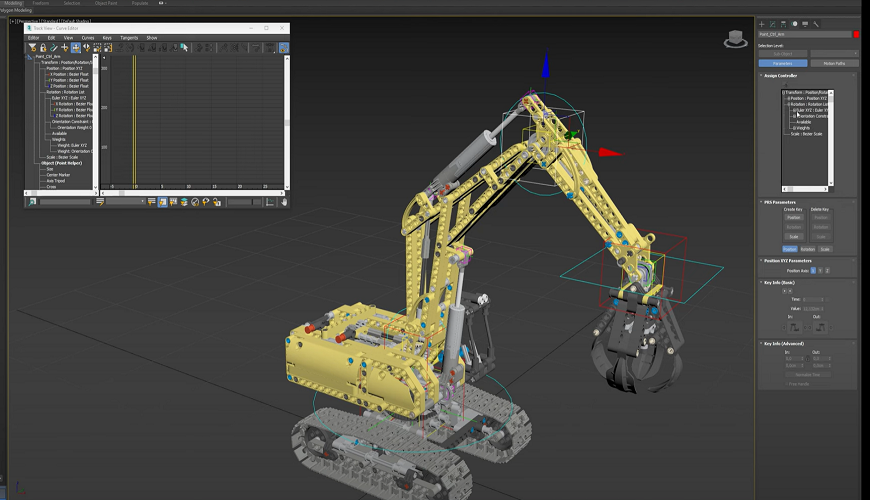Click the Filter Active Layers icon
870x500 pixels.
coord(184,202)
